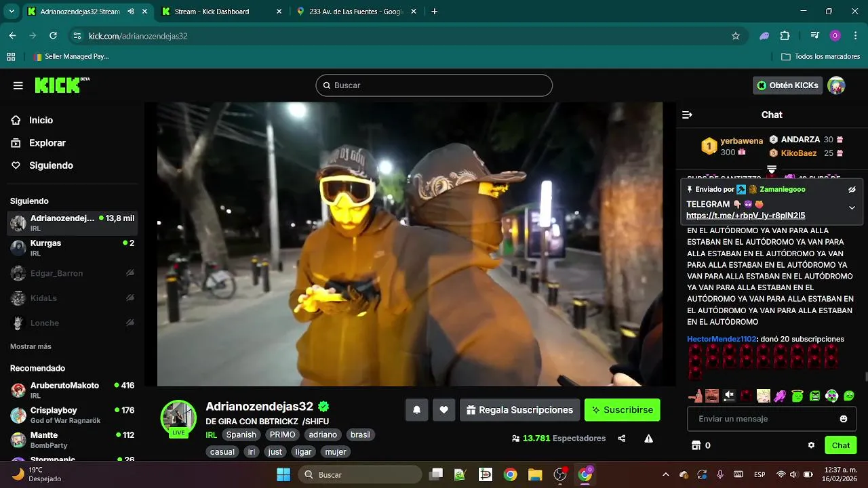Open the Telegram t.me link
The image size is (868, 488).
[x=746, y=216]
